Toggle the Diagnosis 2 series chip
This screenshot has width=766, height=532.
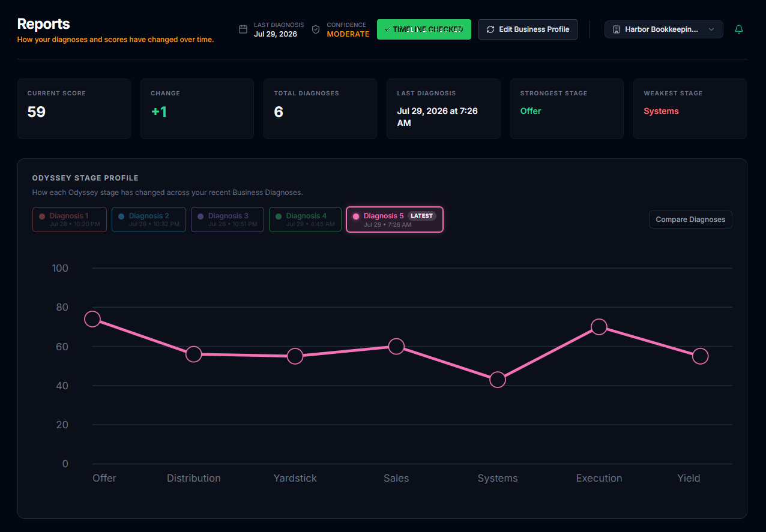(149, 220)
